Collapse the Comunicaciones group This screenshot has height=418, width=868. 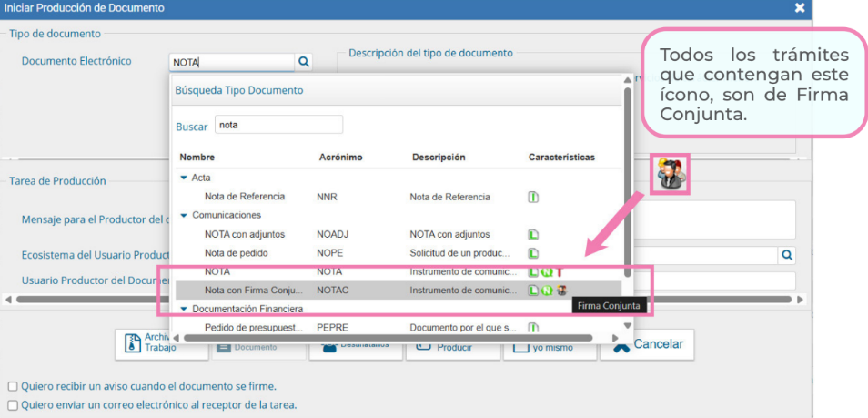tap(184, 215)
